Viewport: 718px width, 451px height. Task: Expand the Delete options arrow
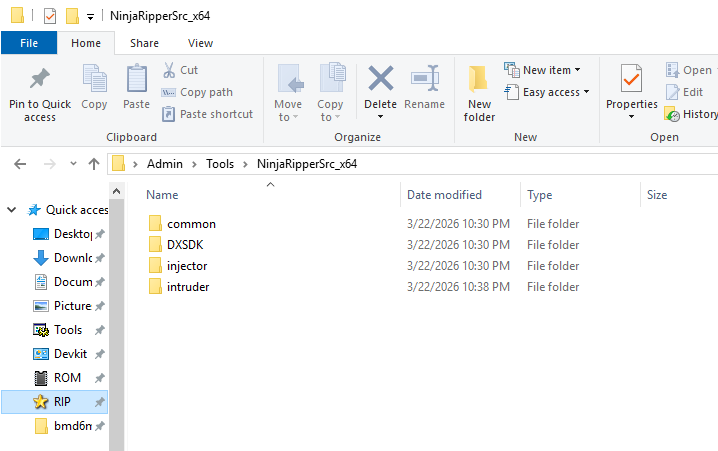tap(381, 117)
